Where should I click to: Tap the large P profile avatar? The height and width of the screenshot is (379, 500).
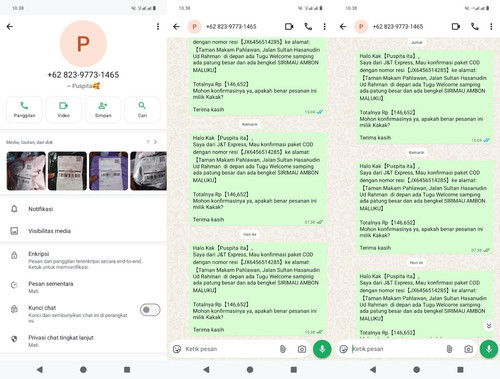[x=83, y=44]
